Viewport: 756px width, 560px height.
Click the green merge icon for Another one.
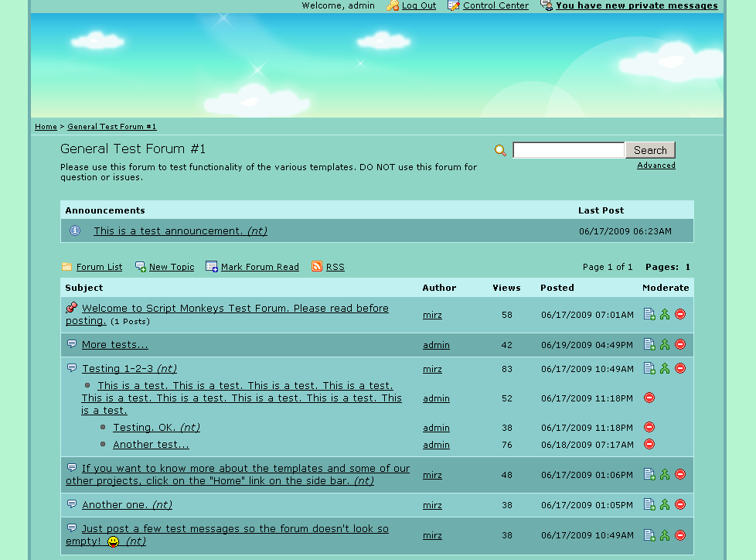(665, 504)
